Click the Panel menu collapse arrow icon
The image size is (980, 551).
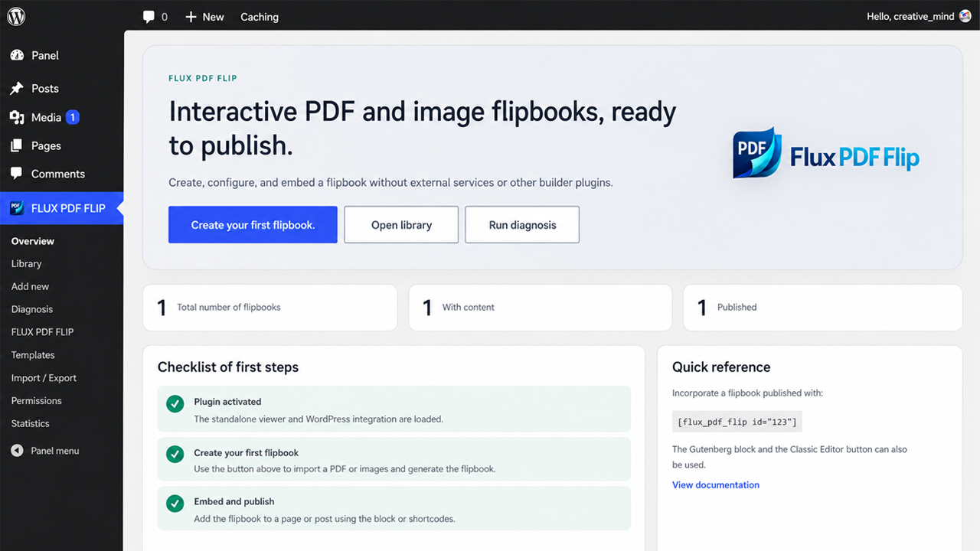tap(17, 451)
